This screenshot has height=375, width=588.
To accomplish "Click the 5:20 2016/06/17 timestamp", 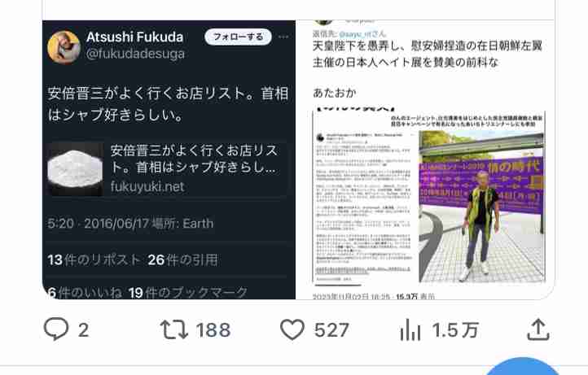I will click(130, 223).
